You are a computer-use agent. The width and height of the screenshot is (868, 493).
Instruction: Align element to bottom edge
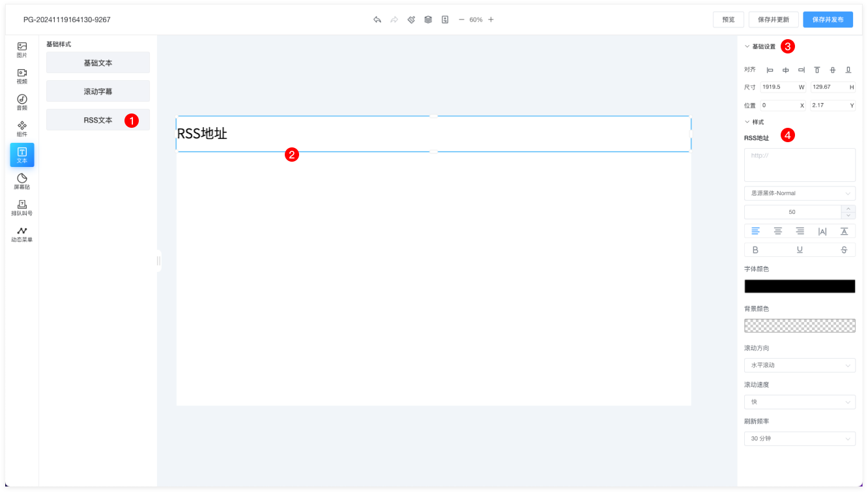click(x=848, y=70)
